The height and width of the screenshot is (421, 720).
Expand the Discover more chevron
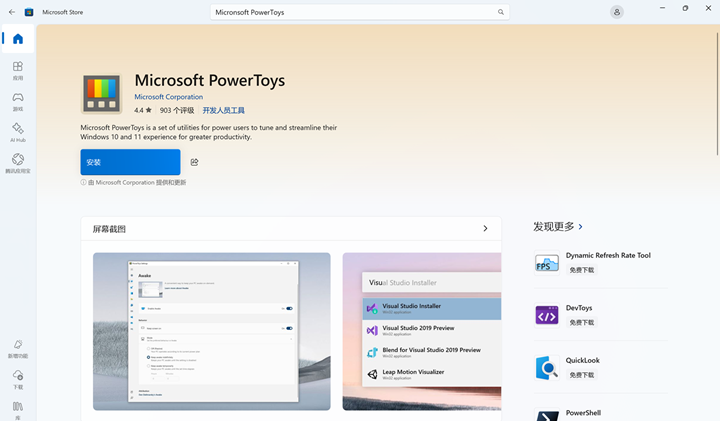pyautogui.click(x=581, y=227)
